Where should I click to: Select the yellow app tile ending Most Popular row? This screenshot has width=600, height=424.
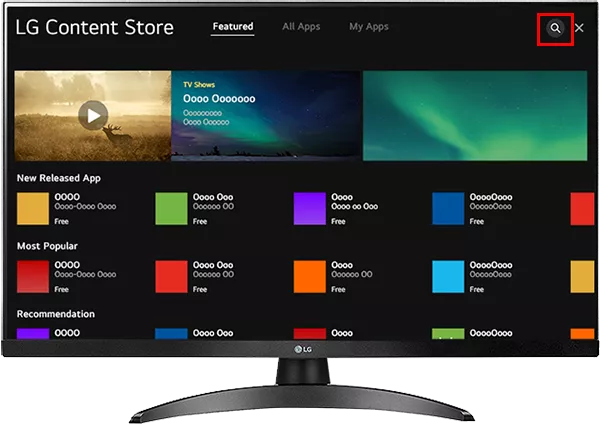pos(582,277)
